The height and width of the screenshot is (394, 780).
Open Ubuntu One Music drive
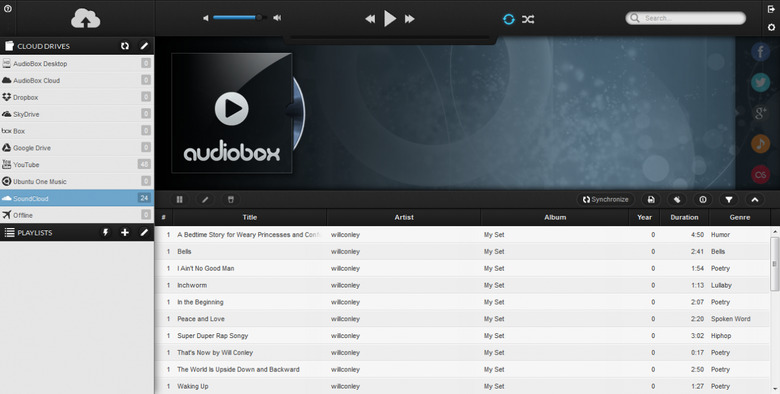click(x=77, y=182)
